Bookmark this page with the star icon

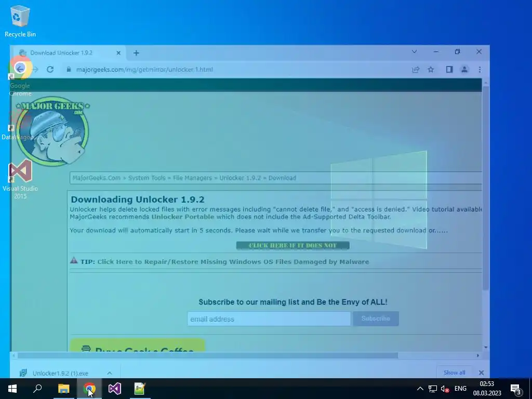431,70
